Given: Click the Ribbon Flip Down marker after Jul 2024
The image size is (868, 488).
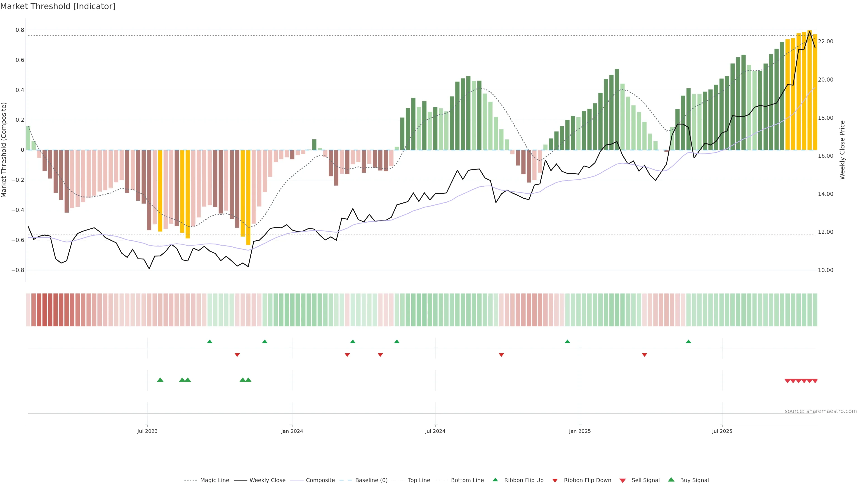Looking at the screenshot, I should click(x=501, y=355).
